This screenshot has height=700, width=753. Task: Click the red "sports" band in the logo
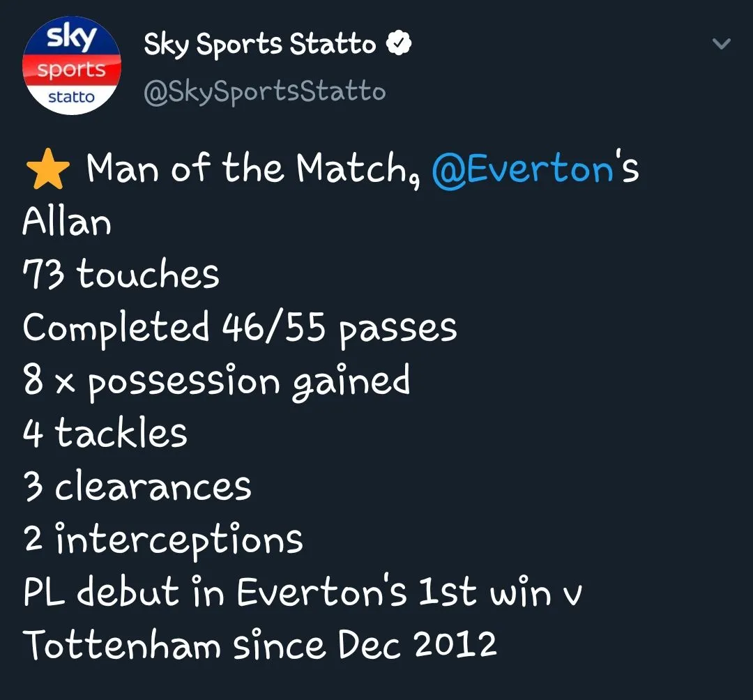click(72, 70)
